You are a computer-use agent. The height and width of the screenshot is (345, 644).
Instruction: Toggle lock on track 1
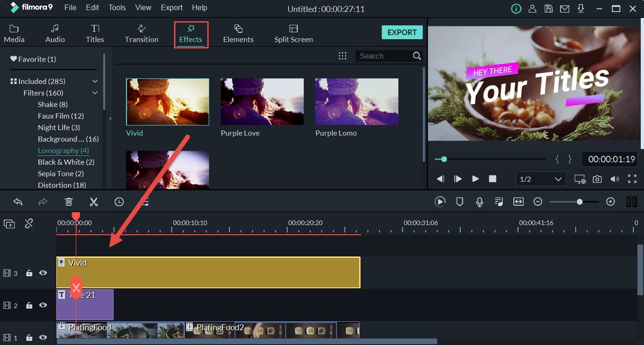[x=29, y=338]
